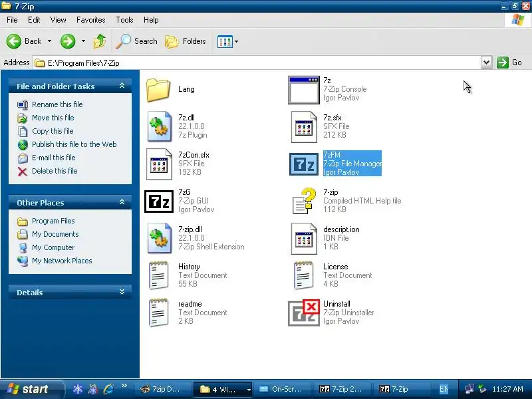Go up one folder level
This screenshot has height=399, width=532.
(x=99, y=41)
